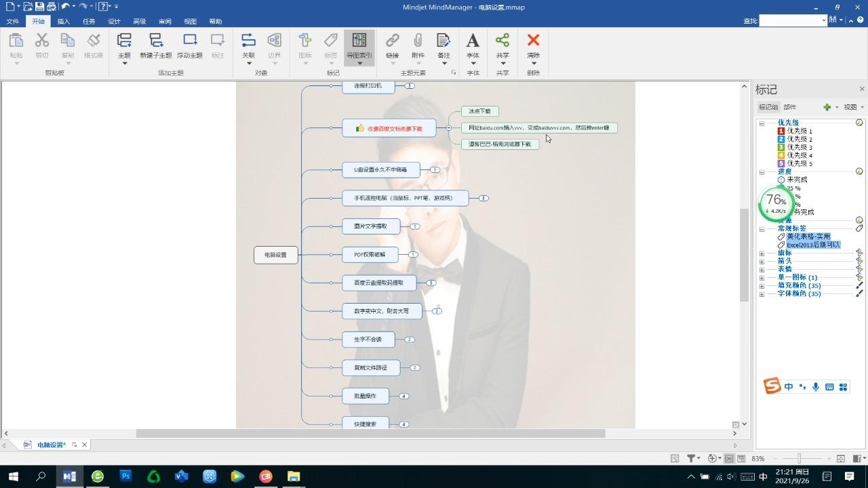Expand the 手机遥控电脑 topic's subtopics
This screenshot has width=868, height=488.
(484, 198)
